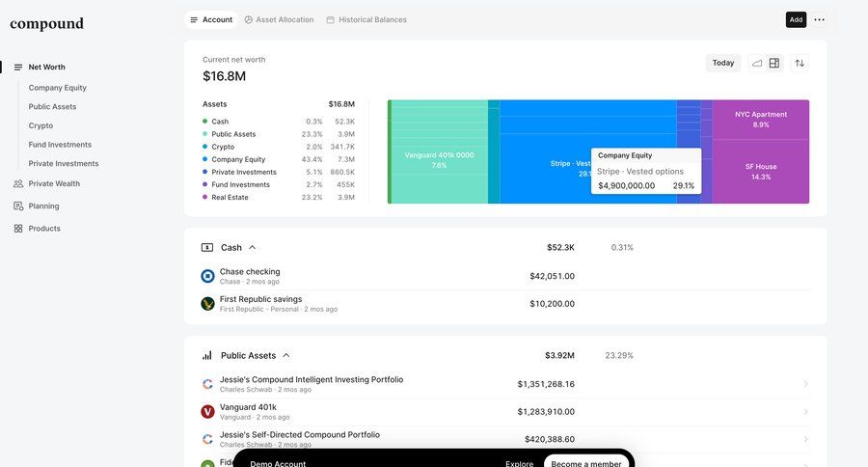Click Become a member button
This screenshot has width=868, height=467.
[x=586, y=463]
